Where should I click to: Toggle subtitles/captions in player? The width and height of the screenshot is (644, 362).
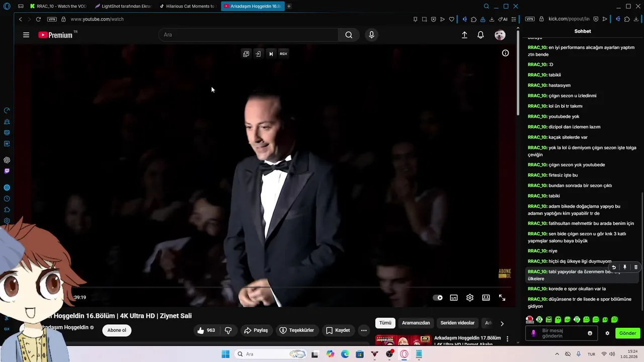click(x=454, y=298)
